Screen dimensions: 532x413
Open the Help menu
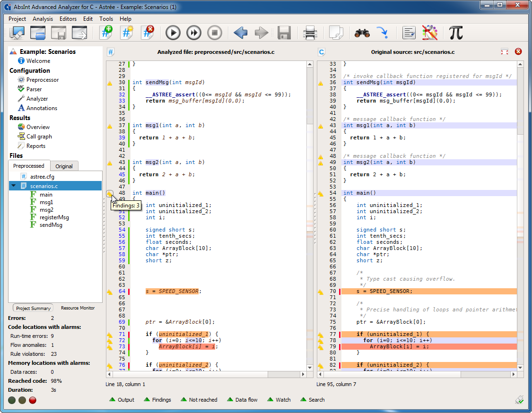[x=125, y=19]
